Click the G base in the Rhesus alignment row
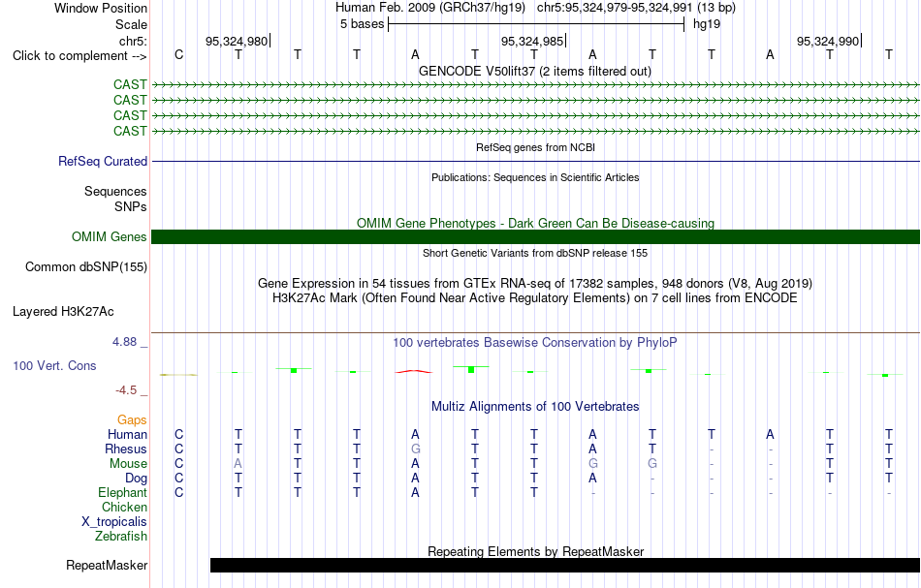The image size is (921, 588). coord(415,449)
